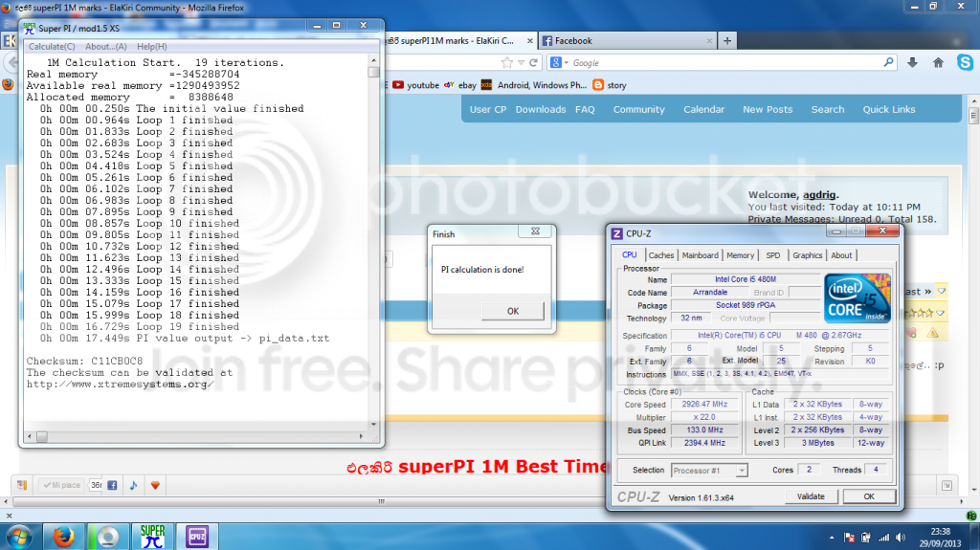Click the volume speaker in system tray
This screenshot has height=550, width=980.
coord(901,538)
